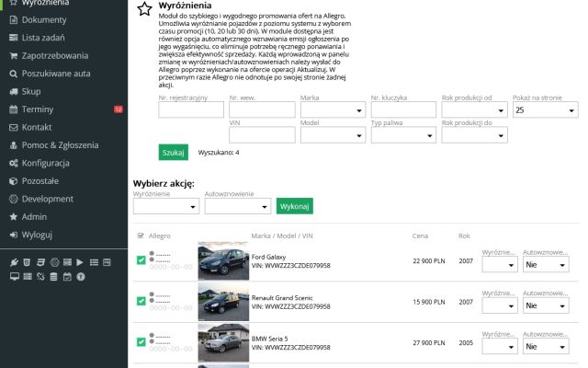The height and width of the screenshot is (368, 588).
Task: Go to Konfiguracja menu item
Action: (x=46, y=162)
